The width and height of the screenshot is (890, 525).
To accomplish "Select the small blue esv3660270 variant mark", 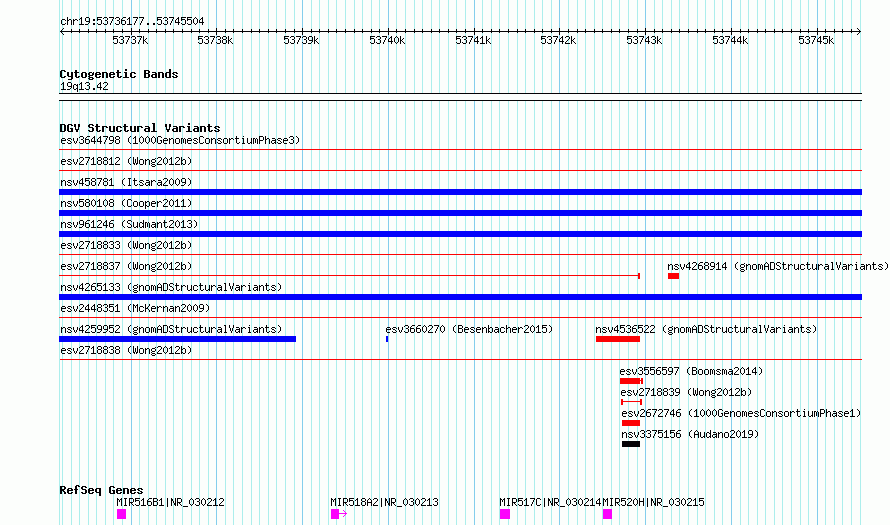I will point(387,339).
